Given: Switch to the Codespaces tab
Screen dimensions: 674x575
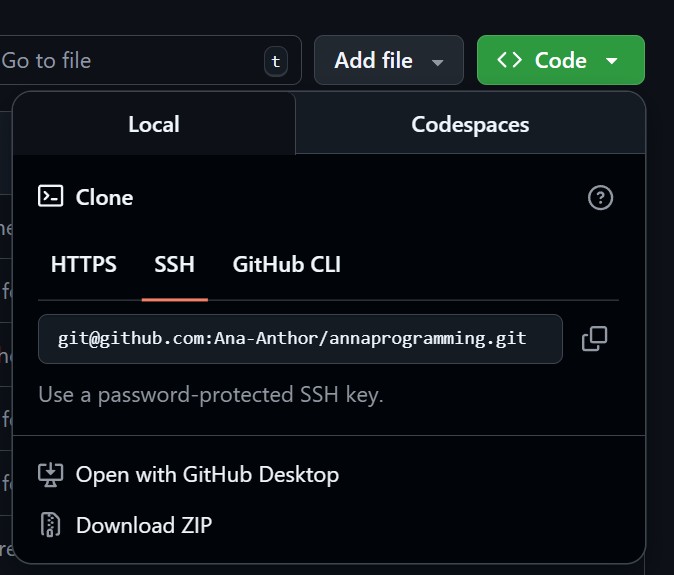Looking at the screenshot, I should 470,124.
